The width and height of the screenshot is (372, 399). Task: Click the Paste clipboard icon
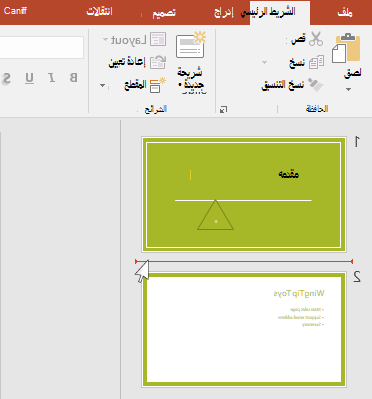pyautogui.click(x=346, y=48)
